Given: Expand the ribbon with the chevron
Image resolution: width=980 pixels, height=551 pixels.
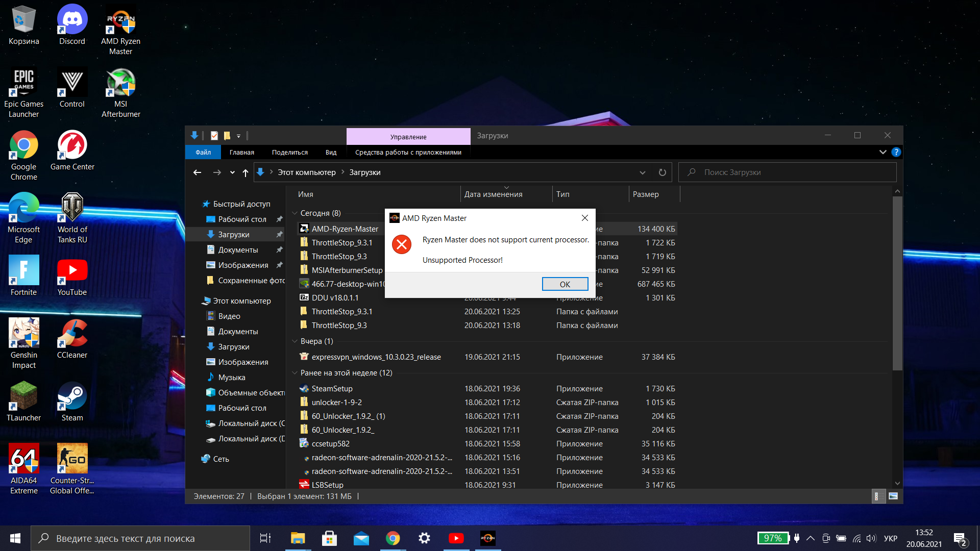Looking at the screenshot, I should tap(883, 152).
